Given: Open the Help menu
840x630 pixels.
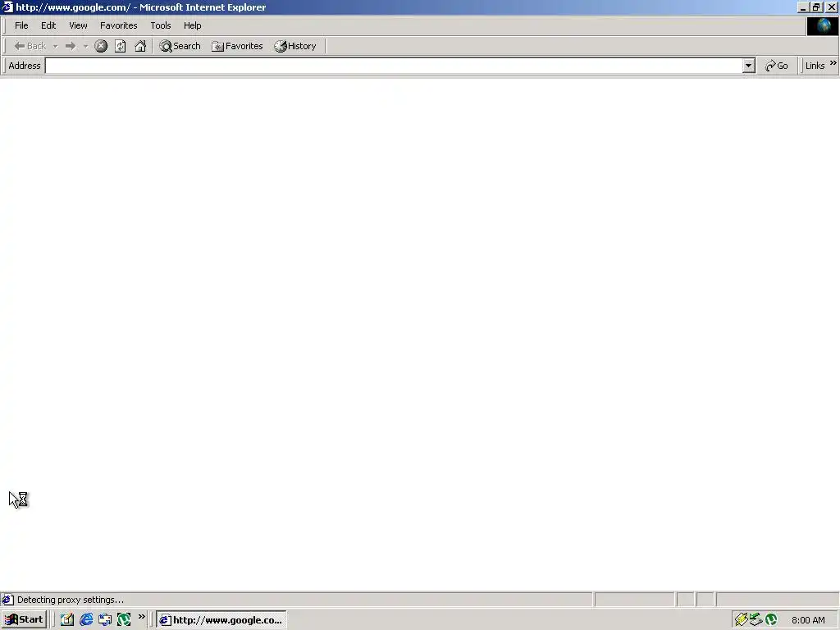Looking at the screenshot, I should click(x=192, y=25).
